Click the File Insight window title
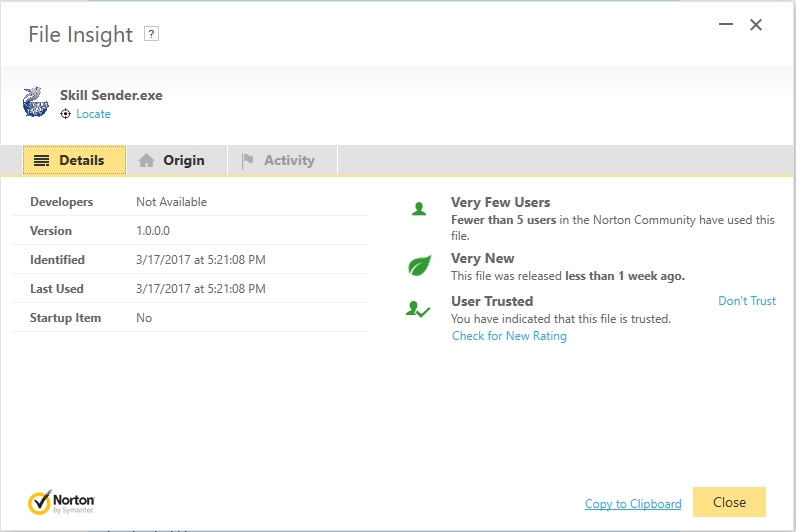 point(80,35)
